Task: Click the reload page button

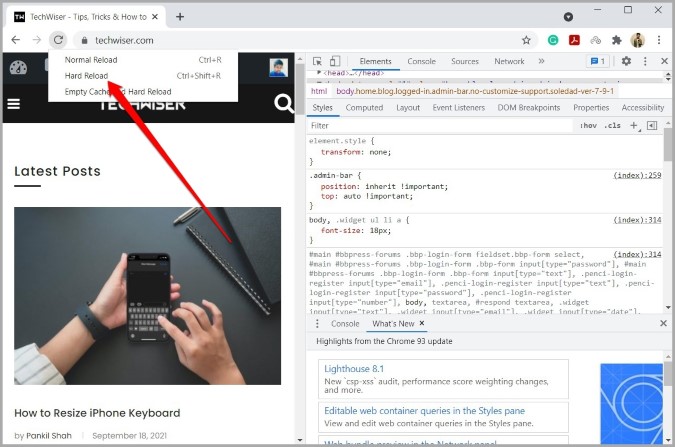Action: (58, 40)
